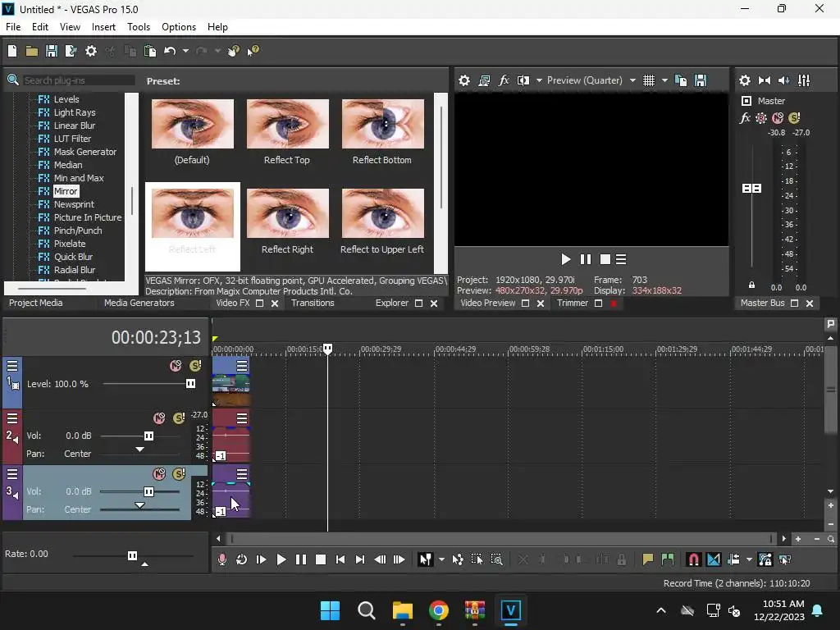Open the File menu
840x630 pixels.
click(13, 27)
